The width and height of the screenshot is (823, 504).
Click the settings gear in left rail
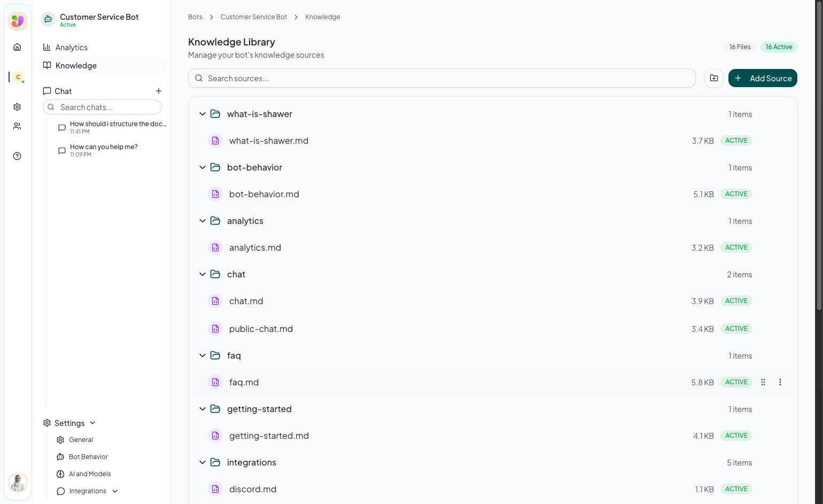17,107
